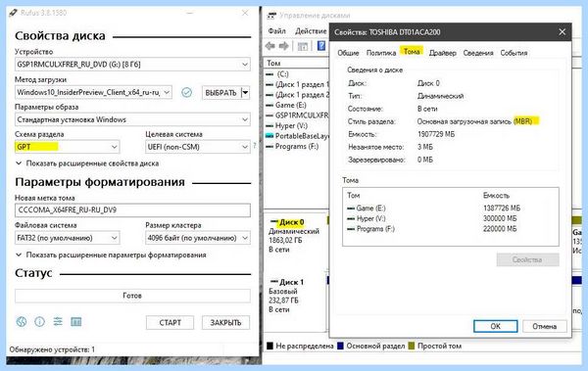588x371 pixels.
Task: Click the checksum checkmark icon in Rufus
Action: 186,92
